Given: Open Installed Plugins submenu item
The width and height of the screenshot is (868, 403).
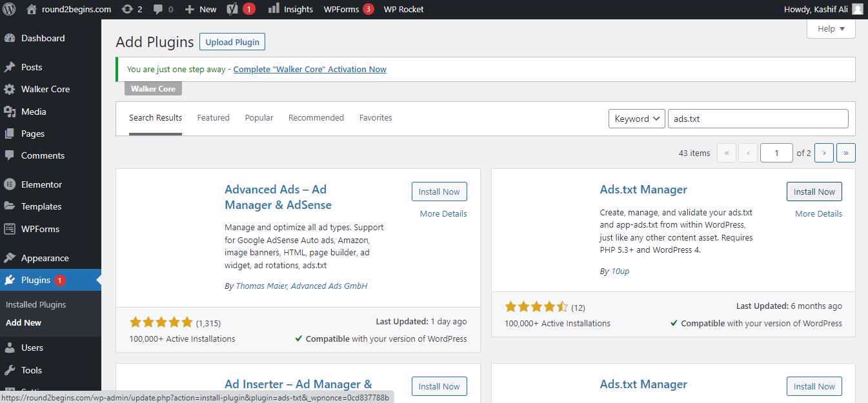Looking at the screenshot, I should tap(36, 304).
